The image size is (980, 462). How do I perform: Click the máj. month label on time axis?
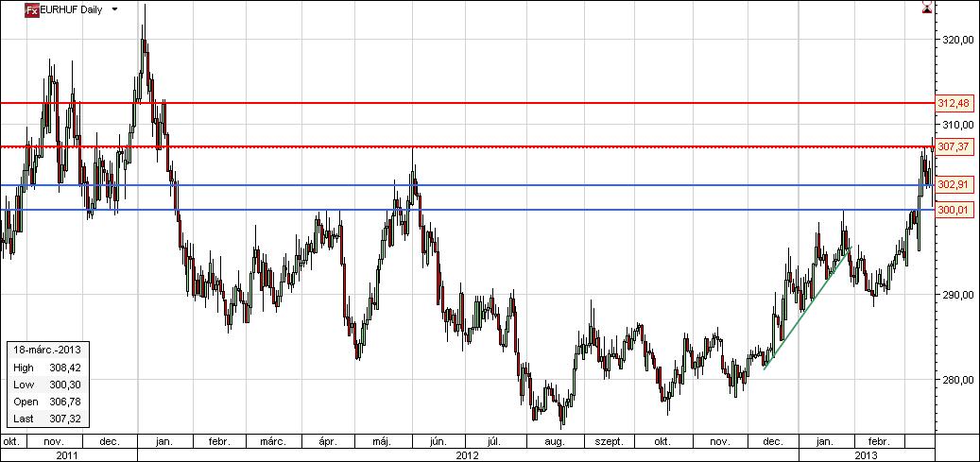[381, 441]
